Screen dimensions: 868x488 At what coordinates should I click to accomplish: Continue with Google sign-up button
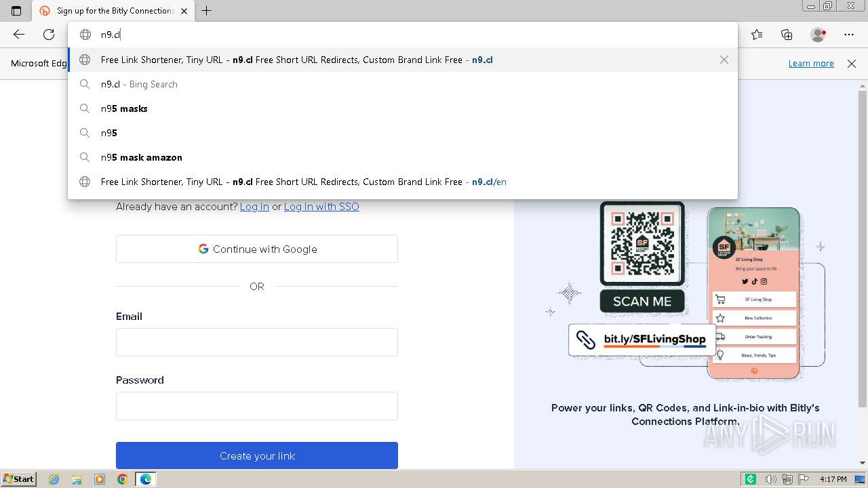coord(257,249)
